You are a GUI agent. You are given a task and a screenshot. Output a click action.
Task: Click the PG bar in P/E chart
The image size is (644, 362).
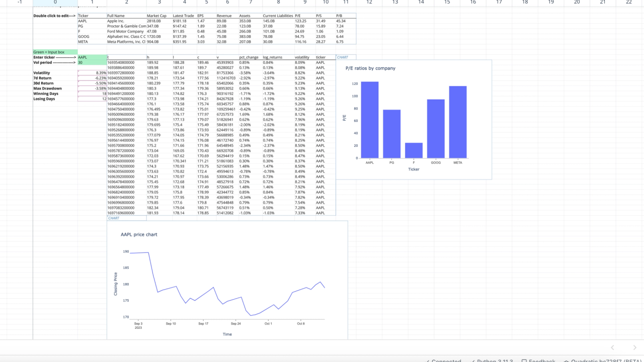click(x=392, y=134)
